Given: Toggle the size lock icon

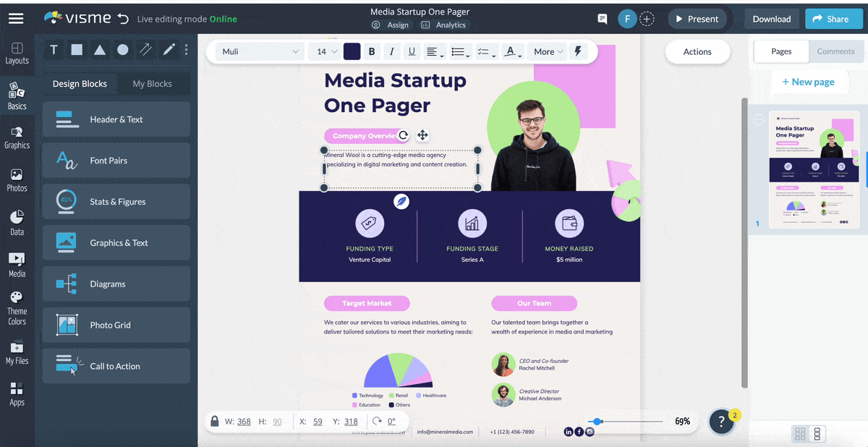Looking at the screenshot, I should 215,421.
